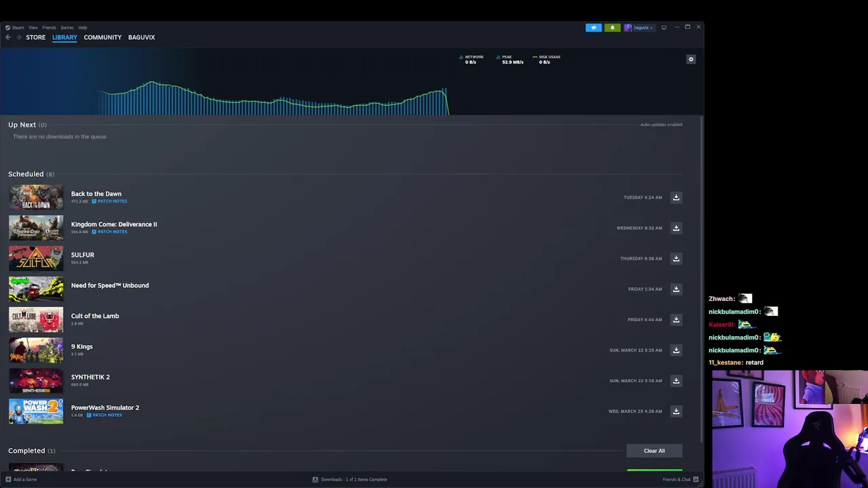Viewport: 868px width, 488px height.
Task: Start Need for Speed Unbound update immediately
Action: [676, 289]
